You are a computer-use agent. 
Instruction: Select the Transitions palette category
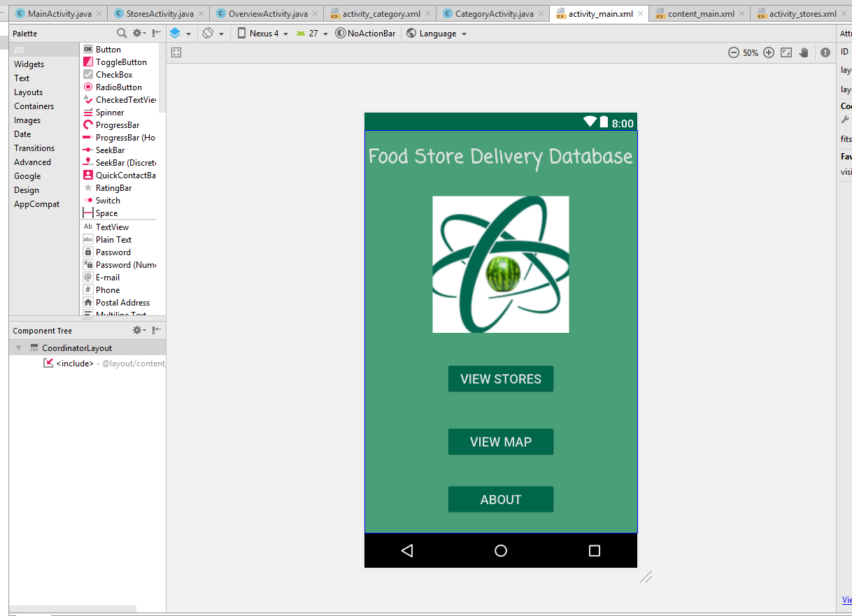click(x=44, y=148)
